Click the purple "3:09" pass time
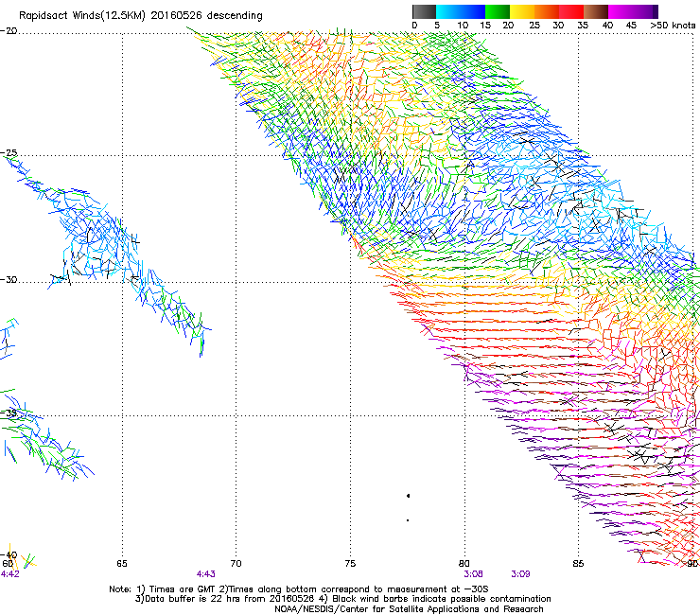700x615 pixels. (x=520, y=574)
